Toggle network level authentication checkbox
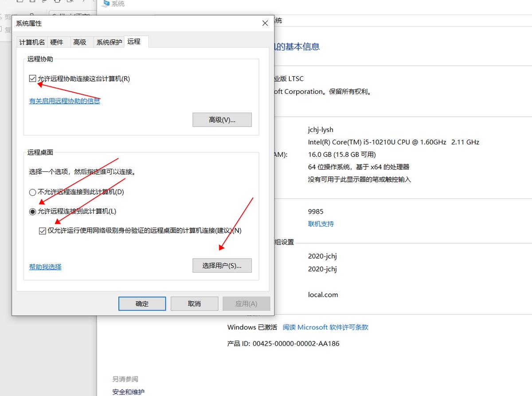Viewport: 532px width, 396px height. tap(42, 230)
